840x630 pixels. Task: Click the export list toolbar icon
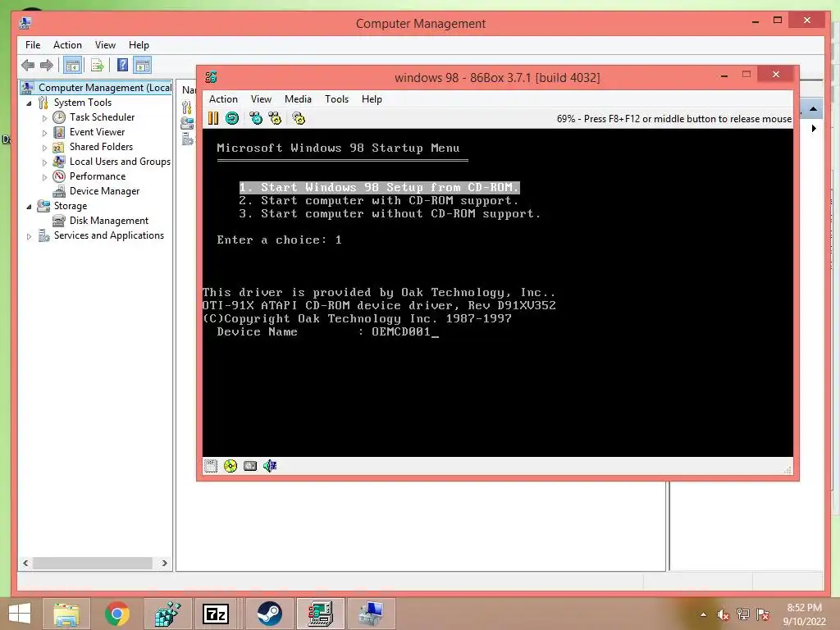tap(97, 66)
